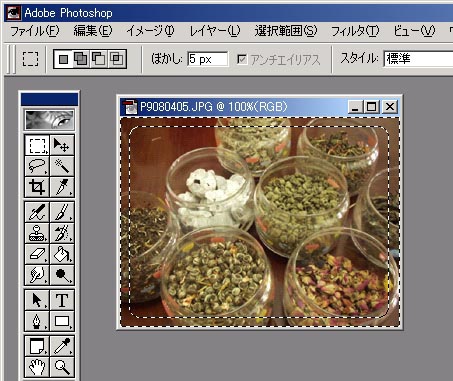The image size is (453, 381).
Task: Select the Move tool
Action: (62, 145)
